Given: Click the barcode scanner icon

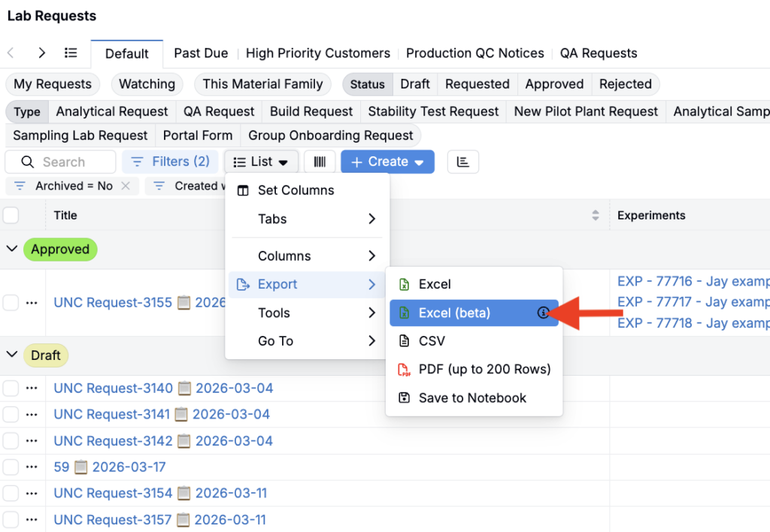Looking at the screenshot, I should click(320, 162).
